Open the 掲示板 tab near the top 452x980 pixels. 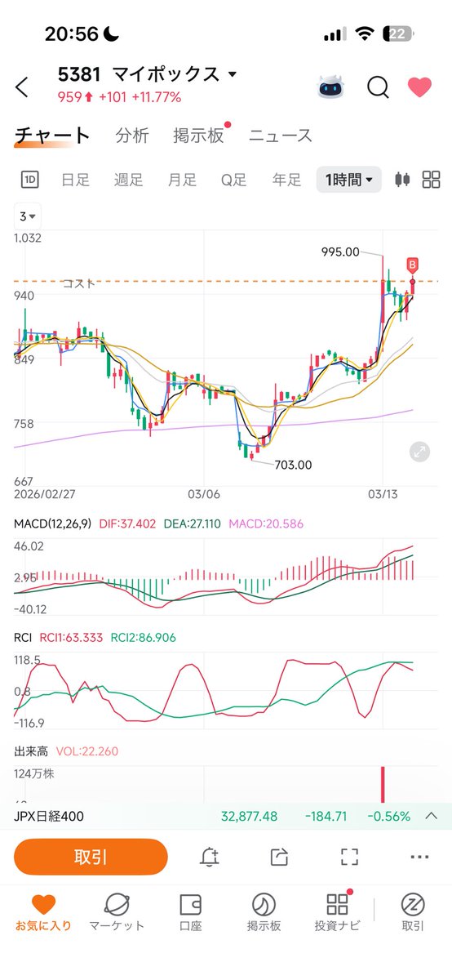[x=198, y=136]
